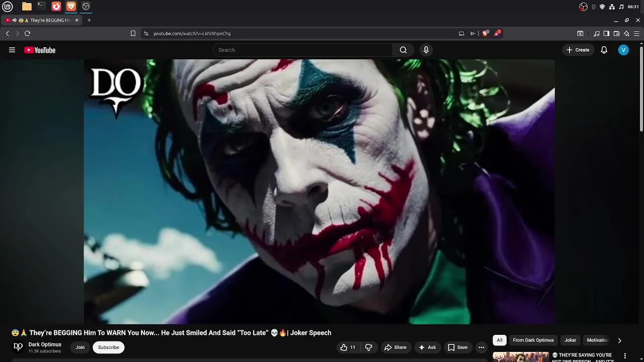The width and height of the screenshot is (644, 362).
Task: Open the file manager from the panel
Action: tap(27, 7)
